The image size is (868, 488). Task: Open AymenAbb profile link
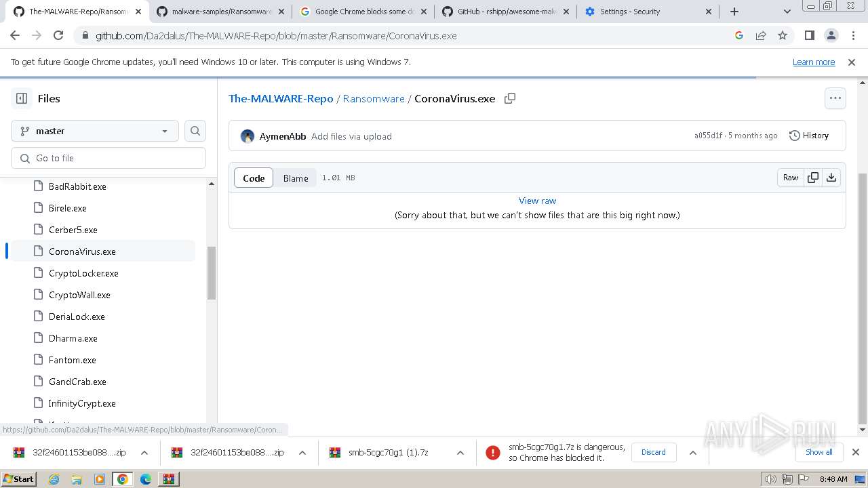[x=283, y=136]
